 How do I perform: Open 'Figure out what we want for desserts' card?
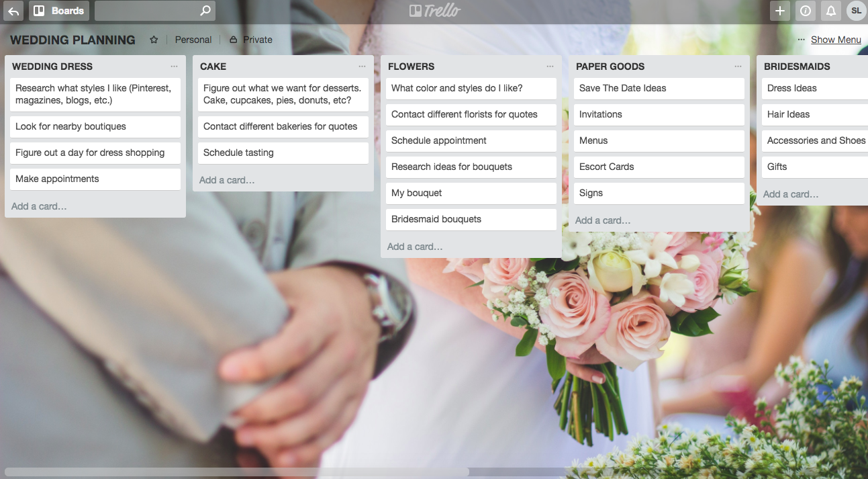point(283,94)
